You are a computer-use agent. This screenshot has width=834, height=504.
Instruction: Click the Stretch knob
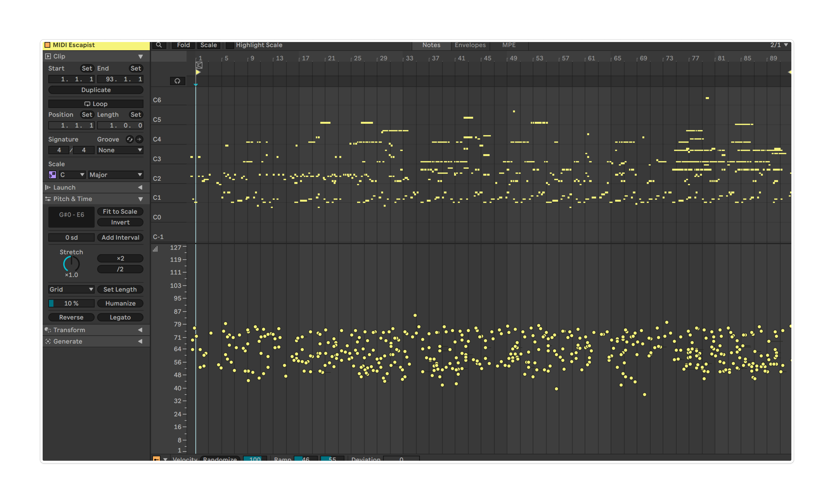[71, 264]
